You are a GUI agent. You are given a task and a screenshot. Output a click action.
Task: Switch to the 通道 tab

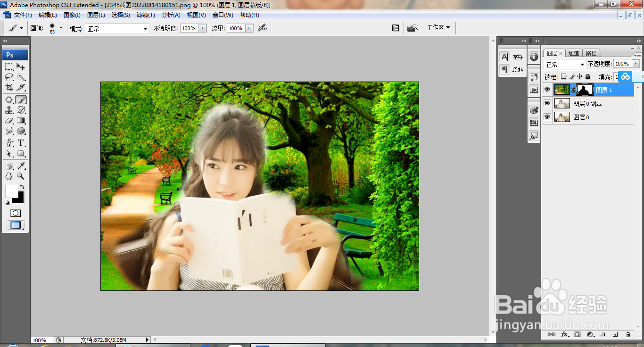click(574, 53)
